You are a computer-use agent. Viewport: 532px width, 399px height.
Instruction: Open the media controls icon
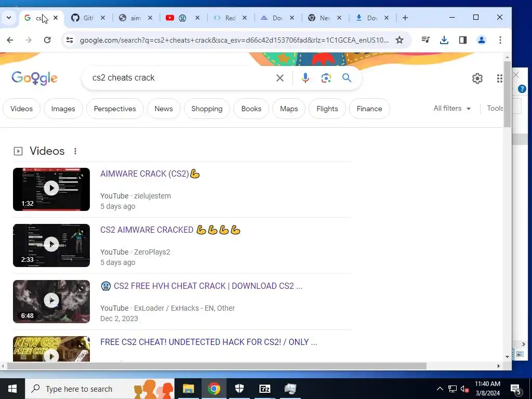pos(425,40)
